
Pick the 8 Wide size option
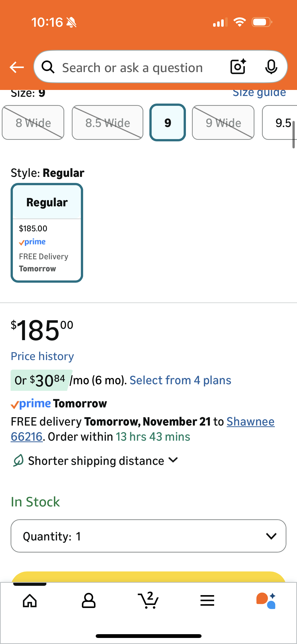[33, 123]
